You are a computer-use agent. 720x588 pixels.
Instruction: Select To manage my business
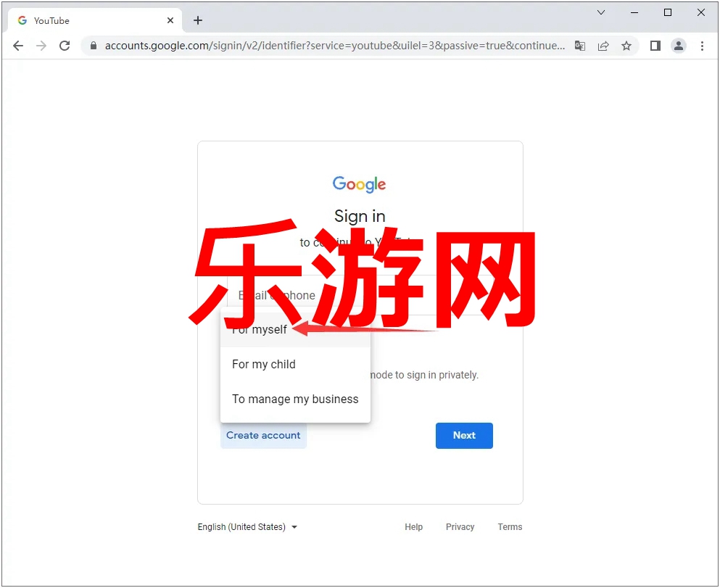[295, 399]
